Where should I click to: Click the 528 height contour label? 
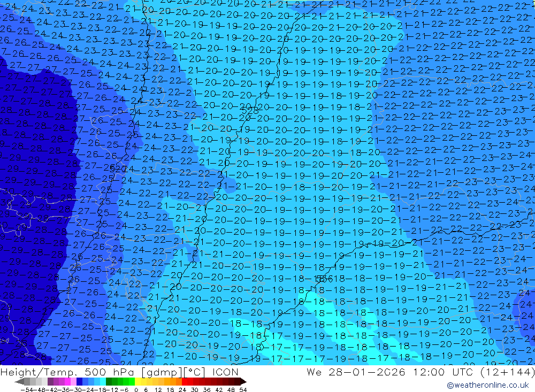[x=250, y=110]
